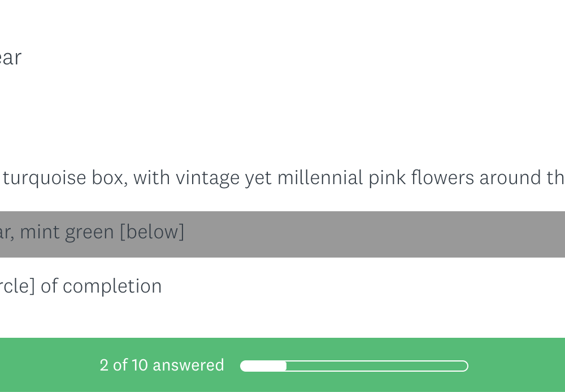
Task: Click the "[below]" text in the gray row
Action: pos(152,232)
